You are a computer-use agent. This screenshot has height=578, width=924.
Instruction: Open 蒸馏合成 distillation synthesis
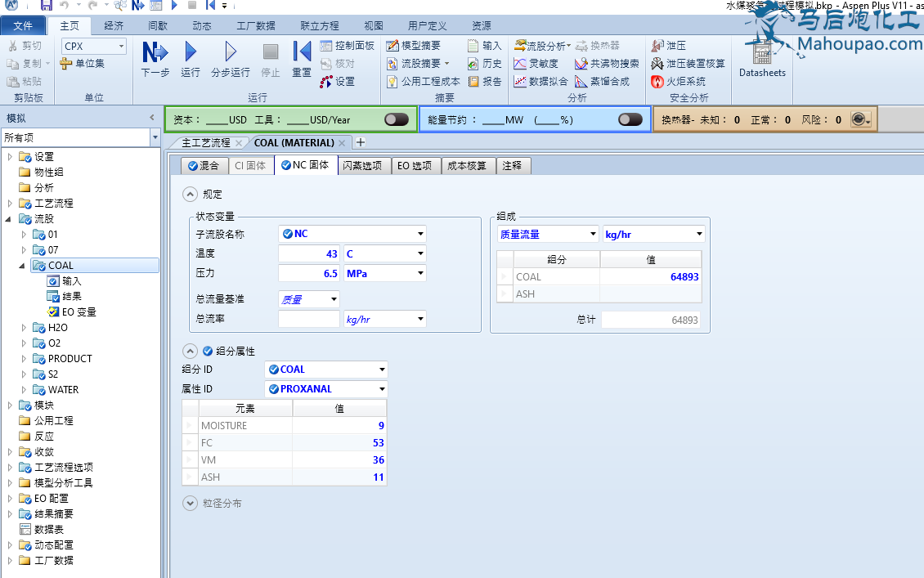(x=603, y=81)
